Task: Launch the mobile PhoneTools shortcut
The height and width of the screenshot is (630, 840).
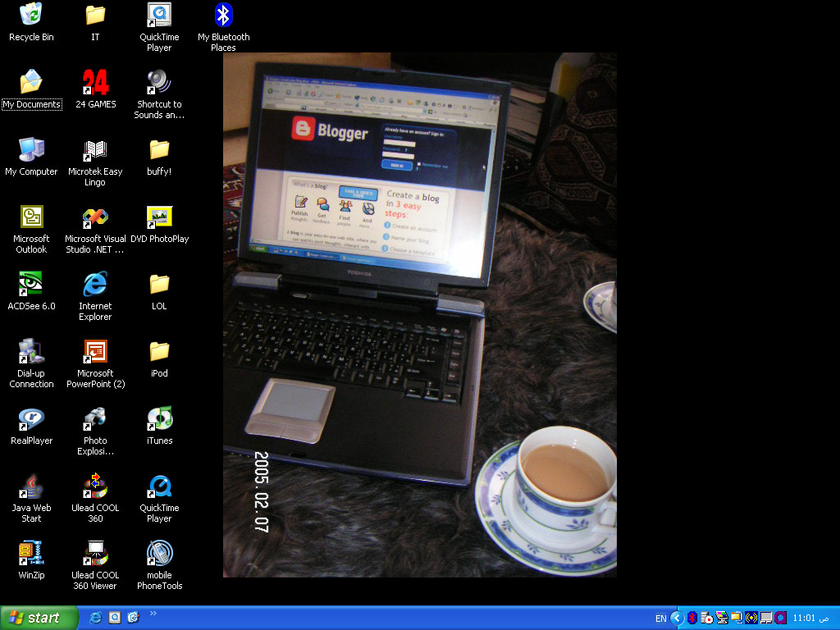Action: click(160, 565)
